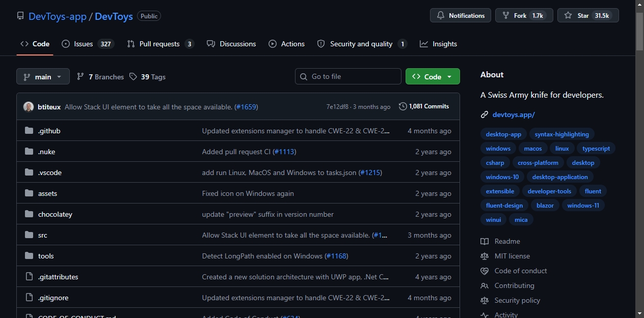Click the scale icon beside MIT license
The width and height of the screenshot is (644, 318).
pyautogui.click(x=485, y=256)
